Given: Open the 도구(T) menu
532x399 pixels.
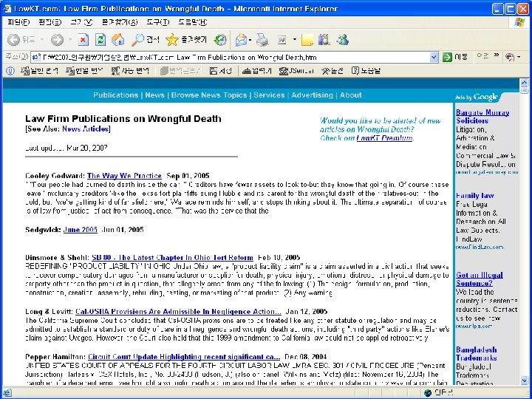Looking at the screenshot, I should tap(158, 22).
